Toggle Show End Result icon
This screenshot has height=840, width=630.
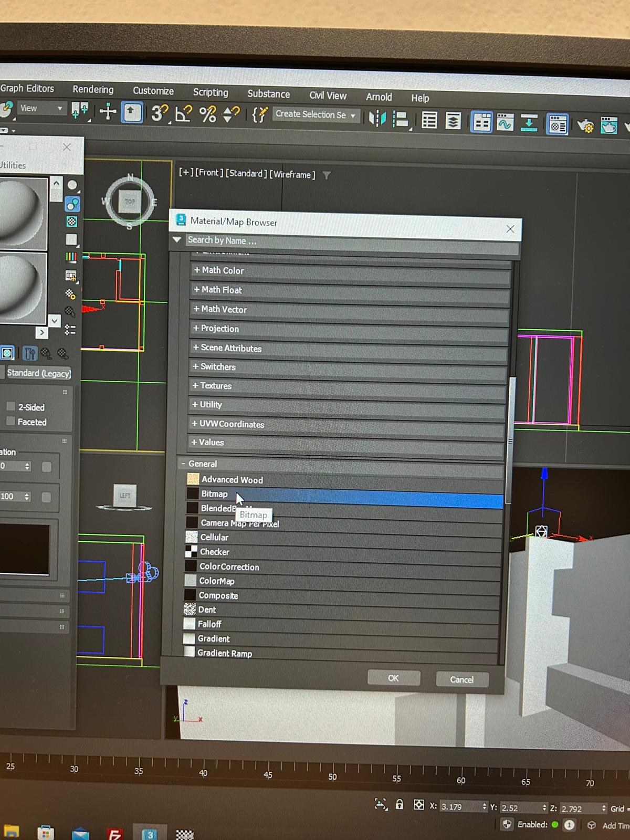coord(30,353)
